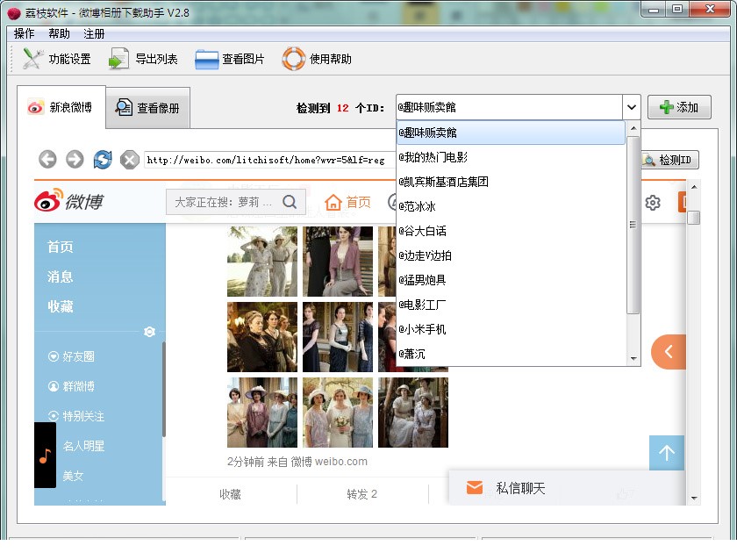Open photo of woman in purple jacket

338,262
